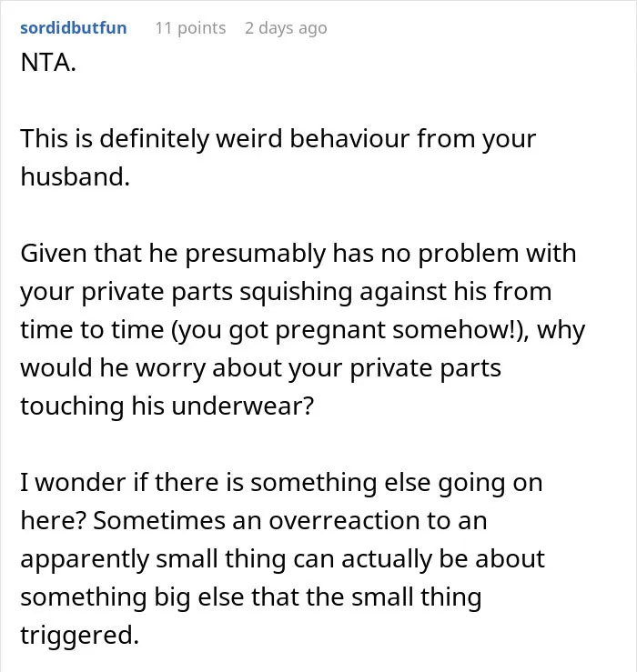This screenshot has width=637, height=672.
Task: Click the final word 'triggered.'
Action: pyautogui.click(x=80, y=636)
